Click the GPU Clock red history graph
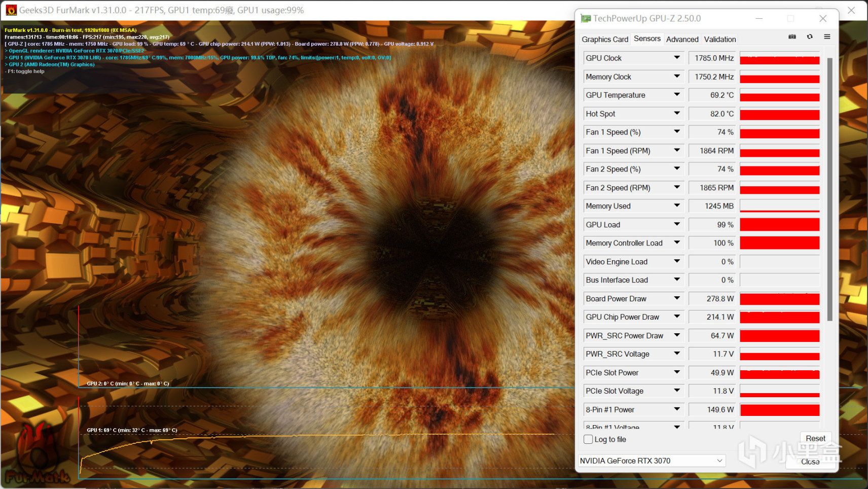868x489 pixels. pyautogui.click(x=780, y=58)
